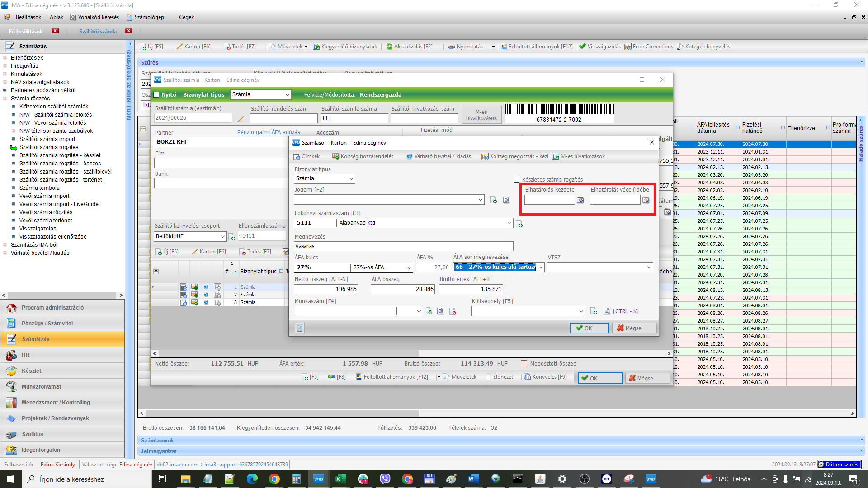Open Cimkék labels in Számlasor dialog
This screenshot has height=488, width=868.
tap(307, 156)
